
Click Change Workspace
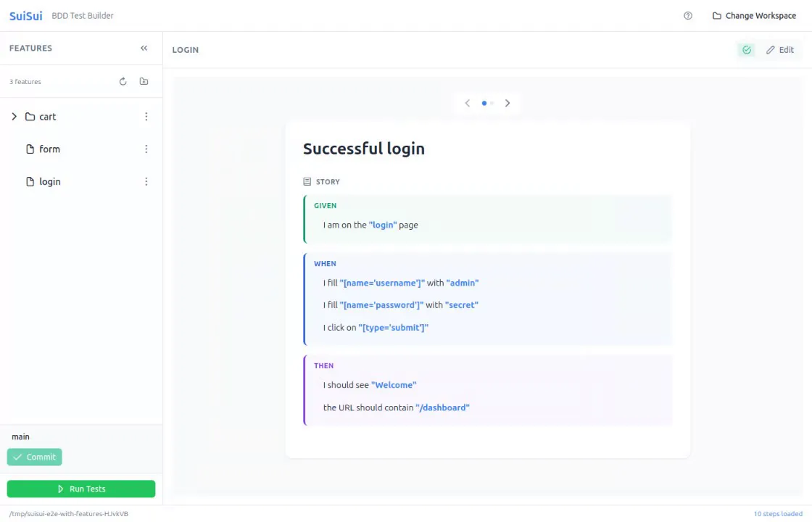point(754,15)
